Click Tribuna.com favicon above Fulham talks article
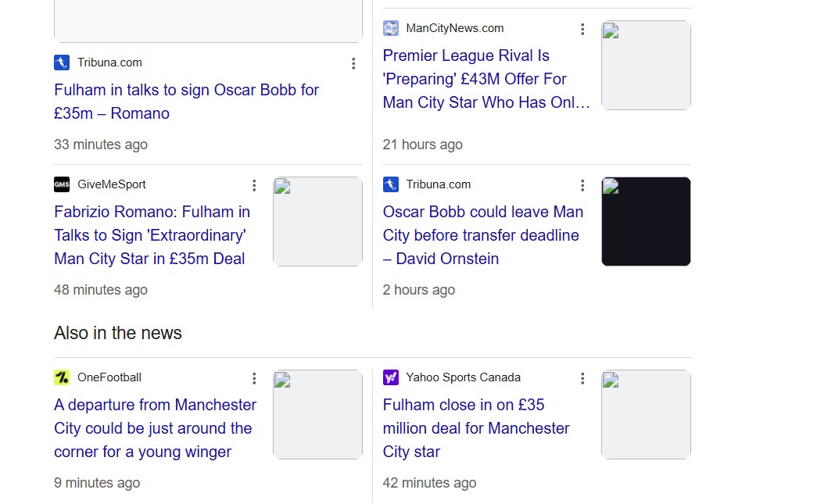The image size is (835, 504). (62, 63)
